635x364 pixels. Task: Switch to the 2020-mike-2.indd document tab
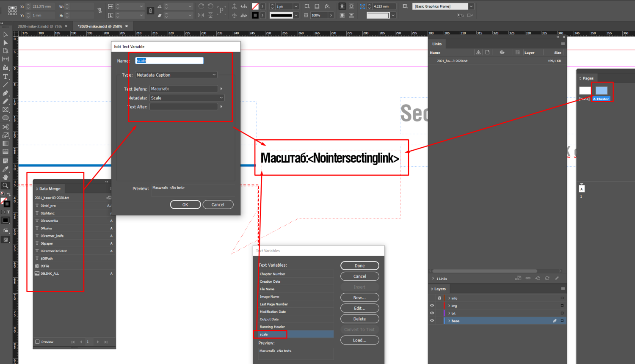coord(40,26)
